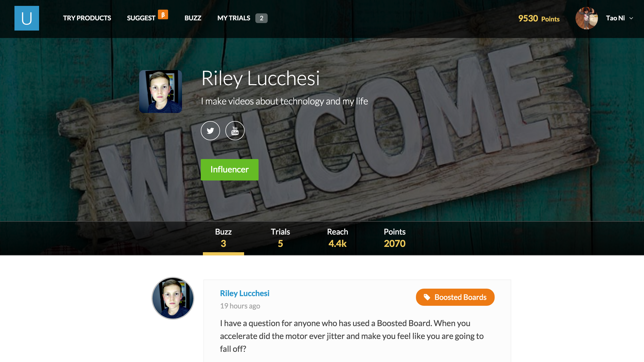Open My Trials in the navigation
This screenshot has width=644, height=362.
[x=234, y=18]
